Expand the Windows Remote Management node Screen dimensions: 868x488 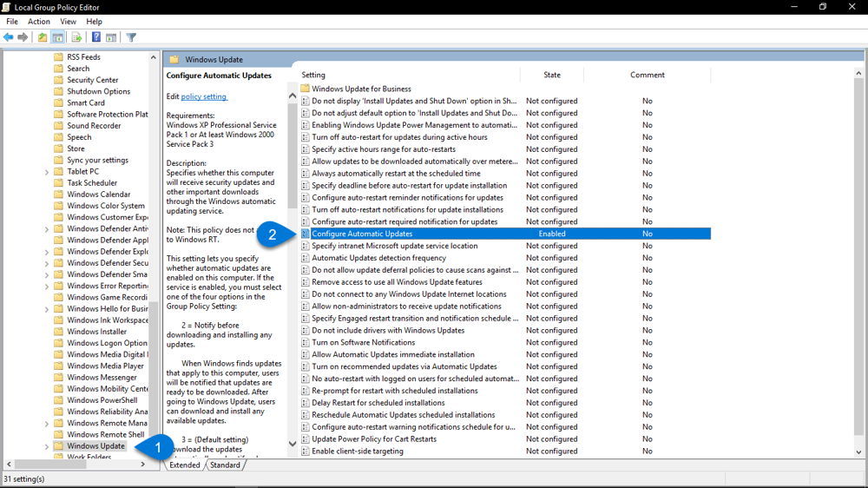pyautogui.click(x=47, y=423)
